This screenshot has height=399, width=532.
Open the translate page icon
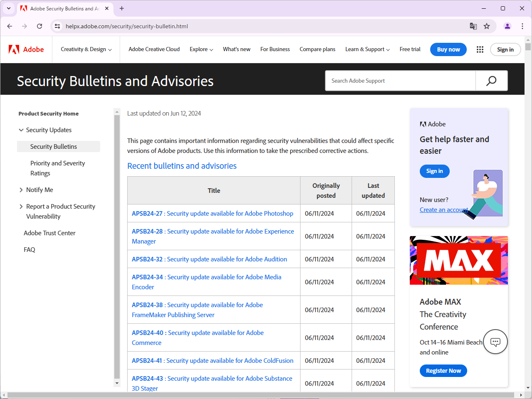point(473,26)
